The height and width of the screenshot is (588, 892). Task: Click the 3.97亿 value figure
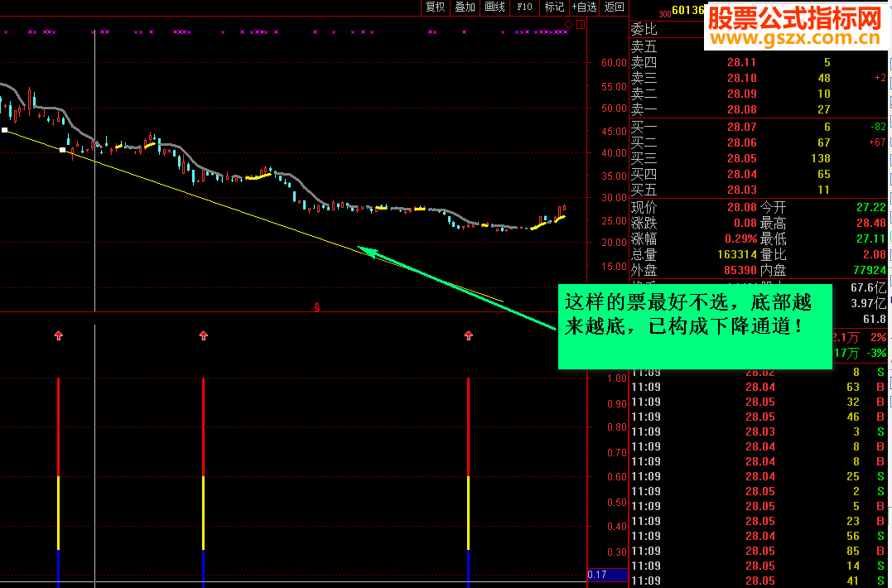868,303
